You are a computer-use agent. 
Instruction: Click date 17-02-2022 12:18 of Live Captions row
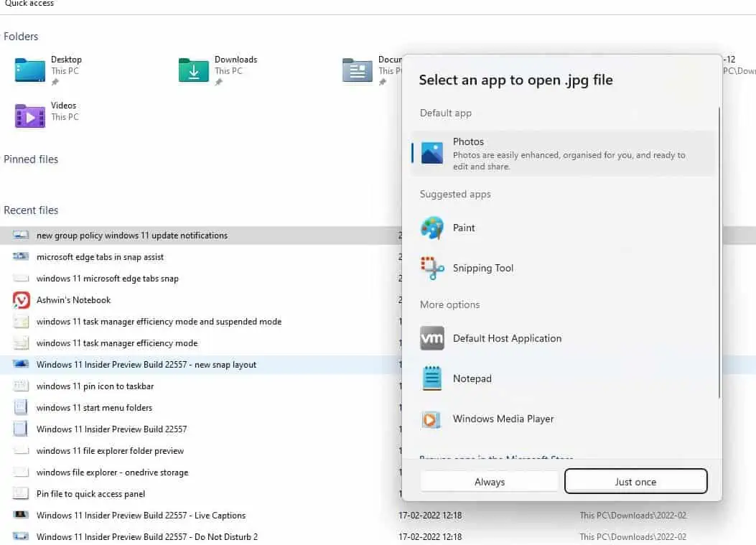[x=430, y=515]
